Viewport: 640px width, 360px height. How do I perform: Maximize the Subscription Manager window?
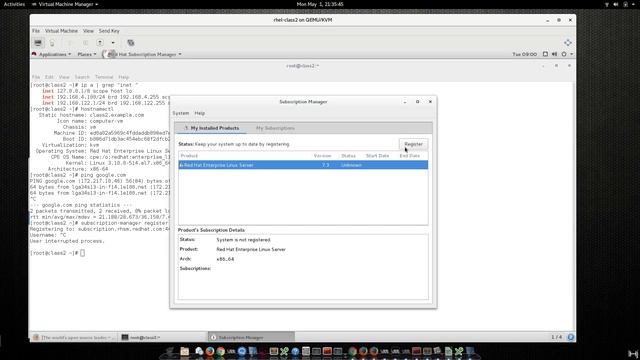coord(417,102)
